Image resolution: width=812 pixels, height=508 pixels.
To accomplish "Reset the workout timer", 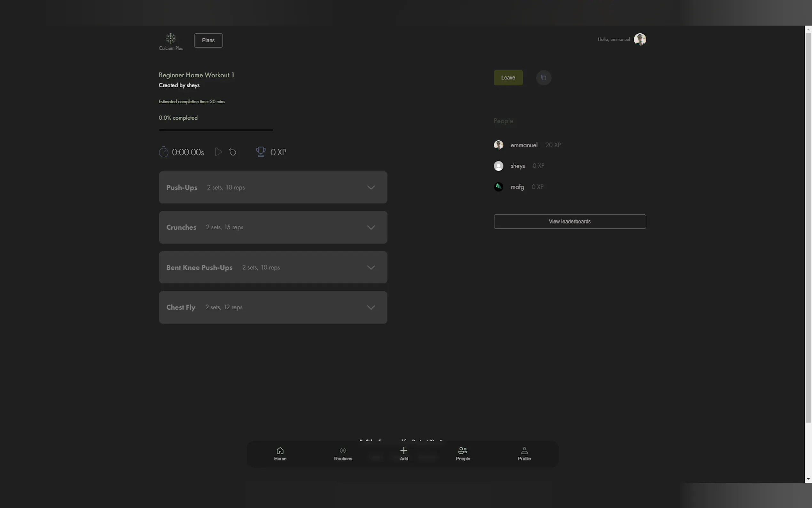I will 233,152.
